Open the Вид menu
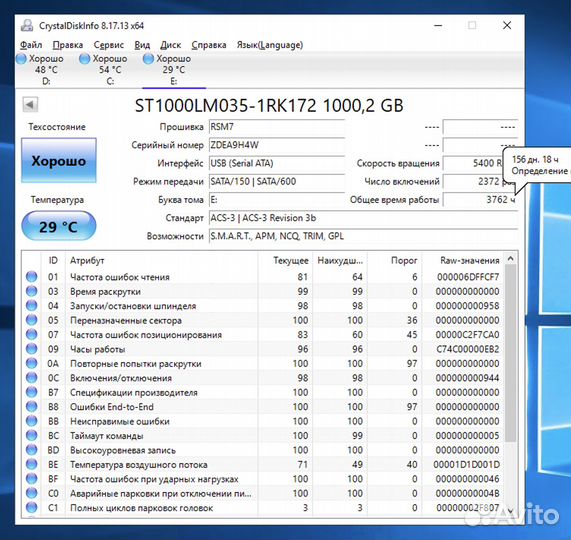This screenshot has width=571, height=540. [x=142, y=45]
